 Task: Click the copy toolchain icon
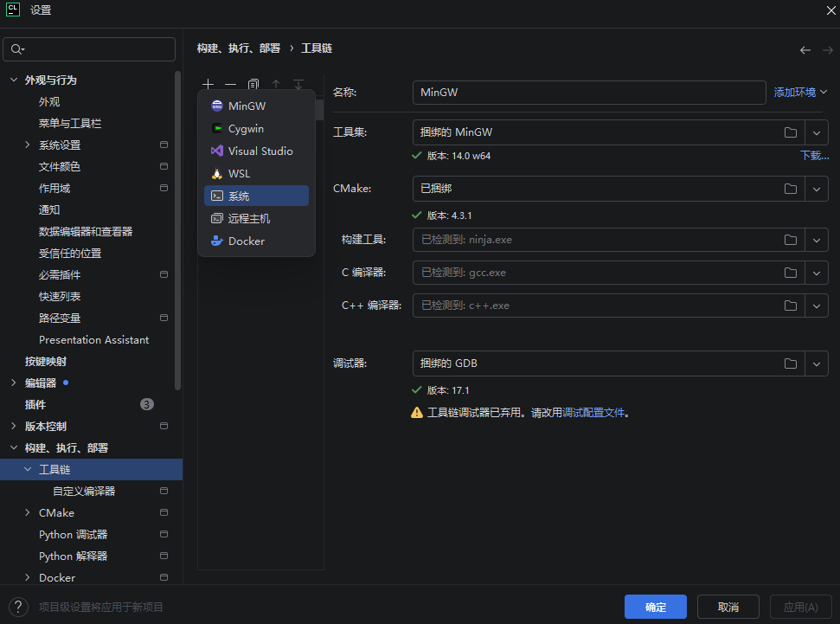point(253,84)
